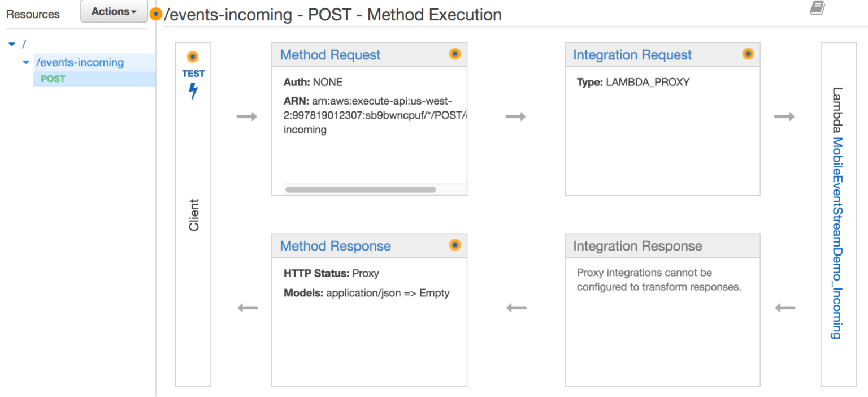Click the orange dot in Integration Request header
Screen dimensions: 868x397
point(748,54)
